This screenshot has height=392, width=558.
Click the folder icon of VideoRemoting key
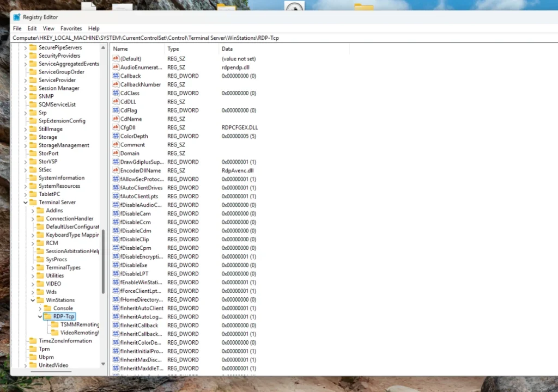pos(55,333)
